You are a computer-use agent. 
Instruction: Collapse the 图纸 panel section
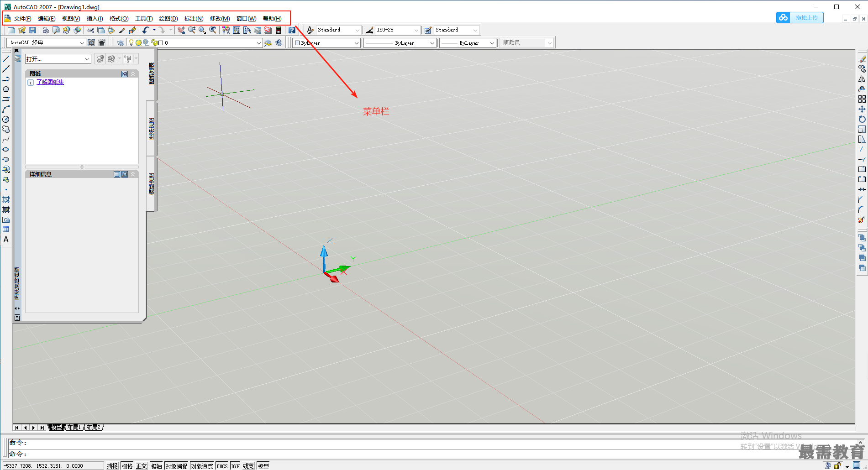point(133,73)
